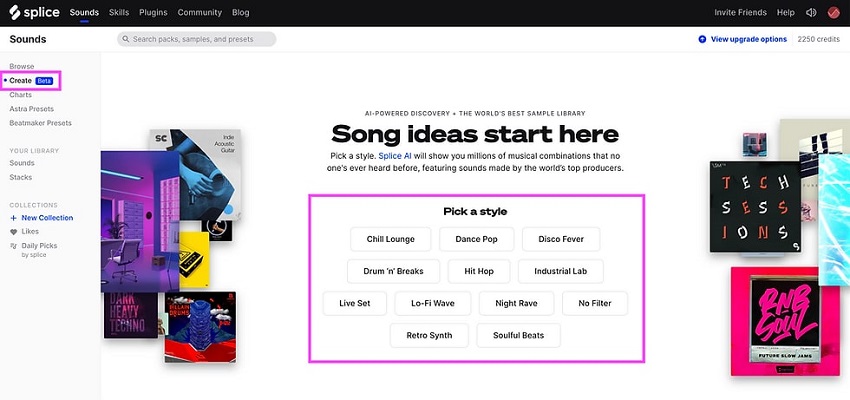Click the Daily Picks playlist icon

pos(14,246)
